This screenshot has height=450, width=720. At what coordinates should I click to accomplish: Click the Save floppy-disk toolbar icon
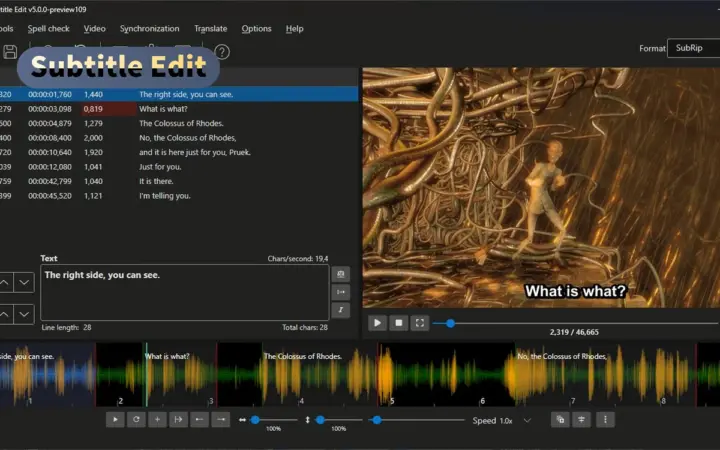pyautogui.click(x=10, y=52)
